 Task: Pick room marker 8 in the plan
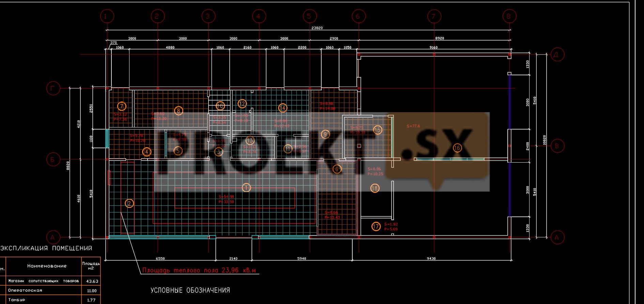pyautogui.click(x=178, y=110)
